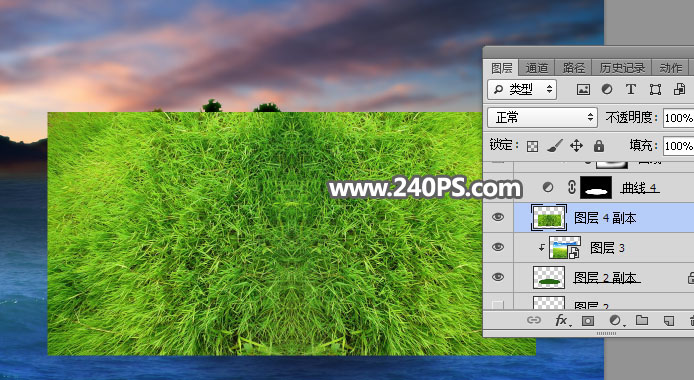Hide the 图层 2 副本 layer
The image size is (694, 380).
coord(498,277)
